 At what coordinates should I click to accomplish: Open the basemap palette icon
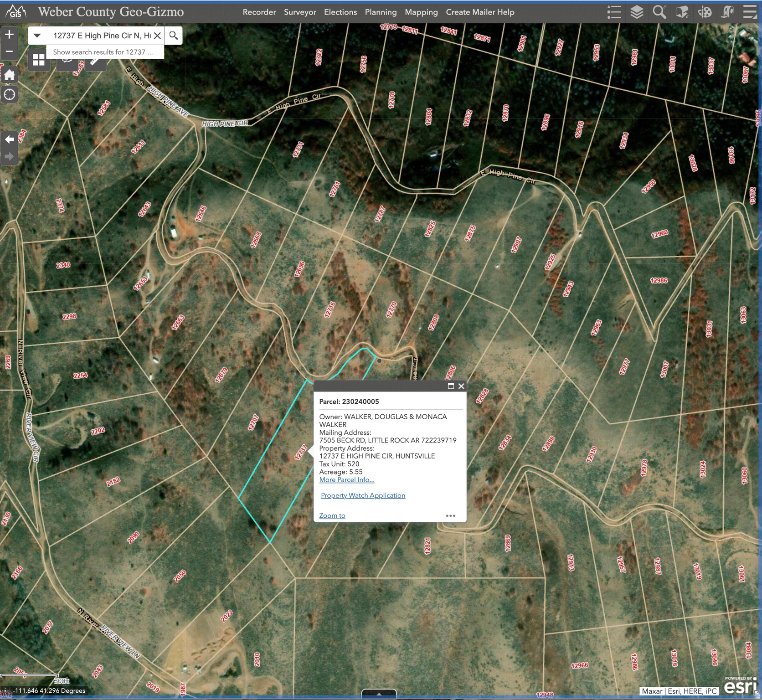[x=704, y=12]
